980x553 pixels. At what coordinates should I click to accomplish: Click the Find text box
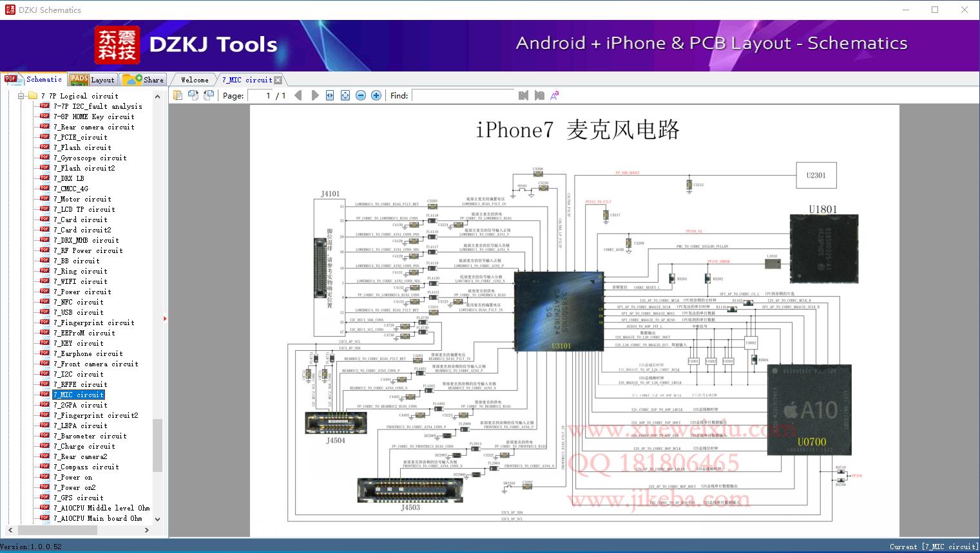tap(463, 95)
